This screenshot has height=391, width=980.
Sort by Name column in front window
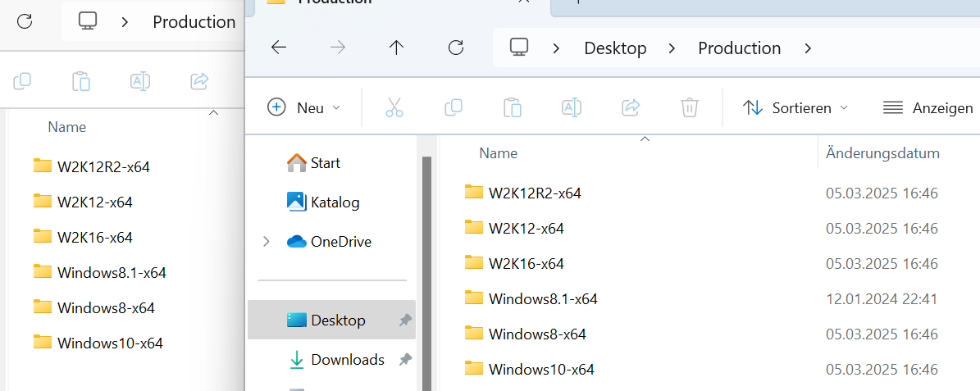pos(498,153)
